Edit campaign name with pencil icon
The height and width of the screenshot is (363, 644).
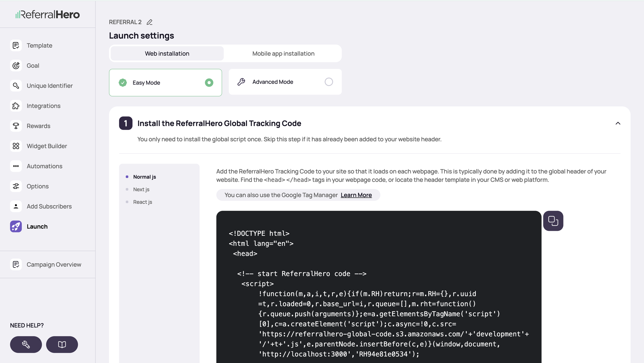click(150, 22)
